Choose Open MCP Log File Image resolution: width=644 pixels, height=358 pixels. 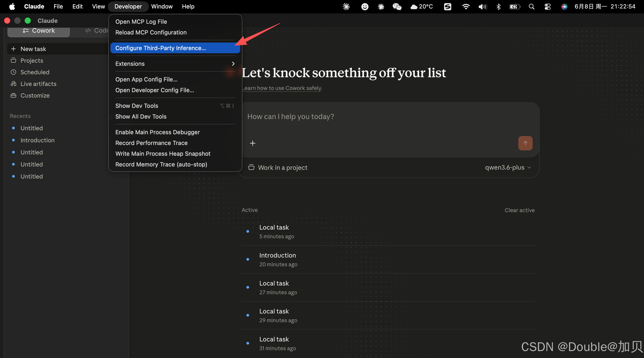(175, 21)
